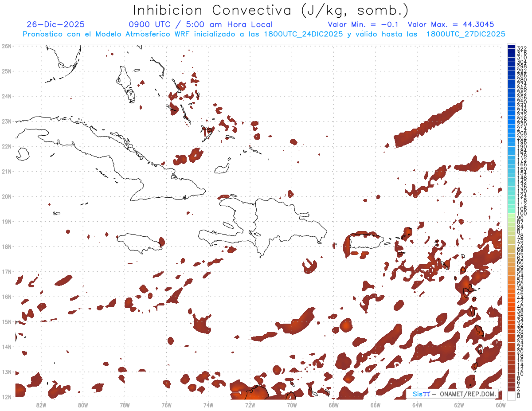Click the '13N' latitude label
The width and height of the screenshot is (532, 411).
[7, 372]
